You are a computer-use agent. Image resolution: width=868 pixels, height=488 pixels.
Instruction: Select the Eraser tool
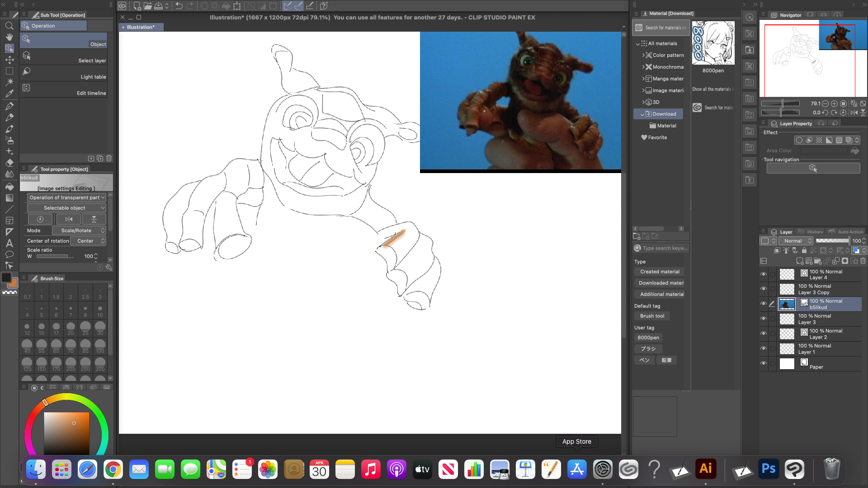click(9, 163)
